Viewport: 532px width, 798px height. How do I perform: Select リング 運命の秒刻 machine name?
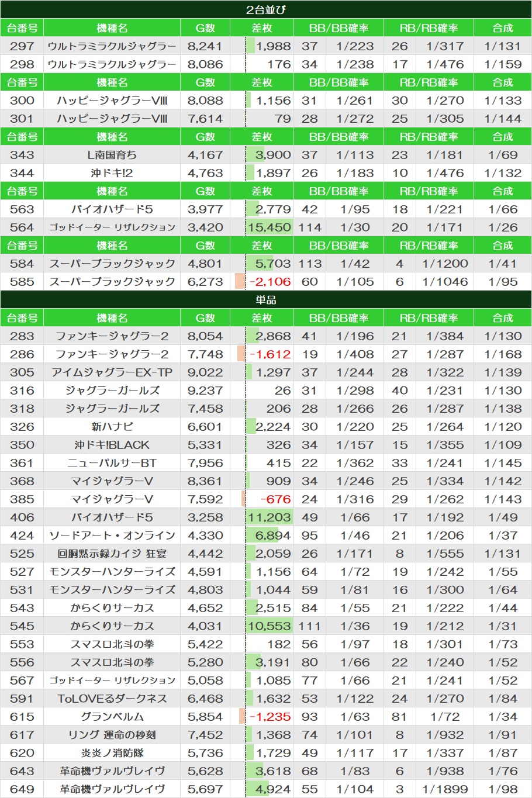point(112,735)
